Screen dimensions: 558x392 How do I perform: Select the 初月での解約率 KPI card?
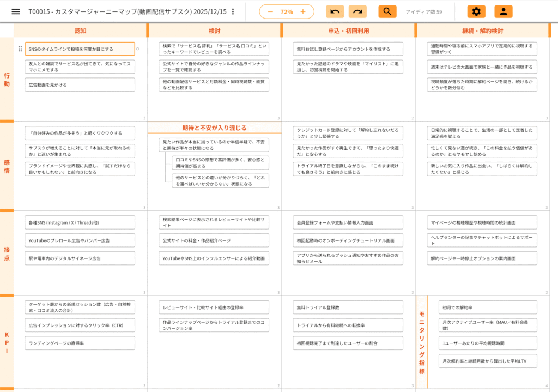[x=480, y=307]
